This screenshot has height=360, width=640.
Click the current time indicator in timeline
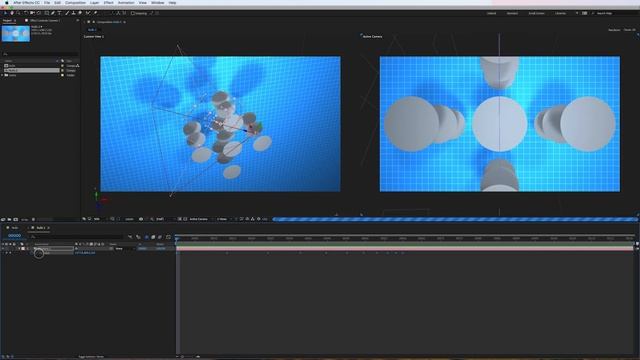click(177, 238)
